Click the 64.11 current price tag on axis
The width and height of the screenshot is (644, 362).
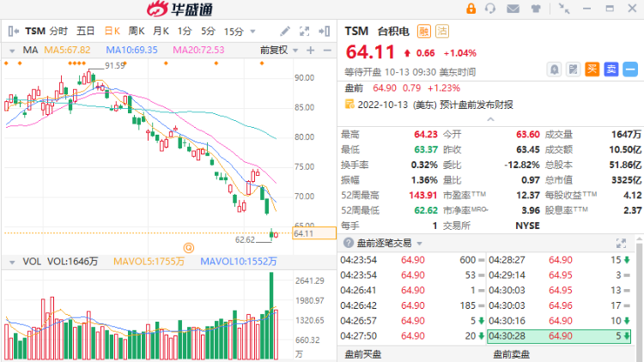click(x=313, y=233)
